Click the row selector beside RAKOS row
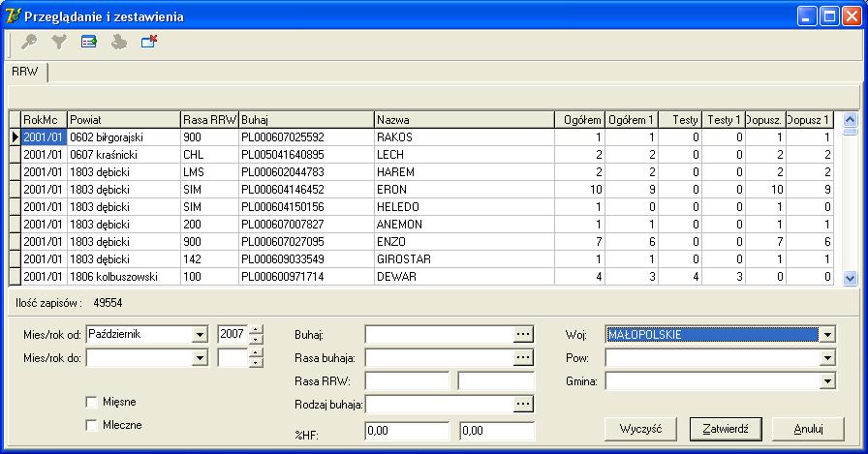868x454 pixels. [15, 137]
